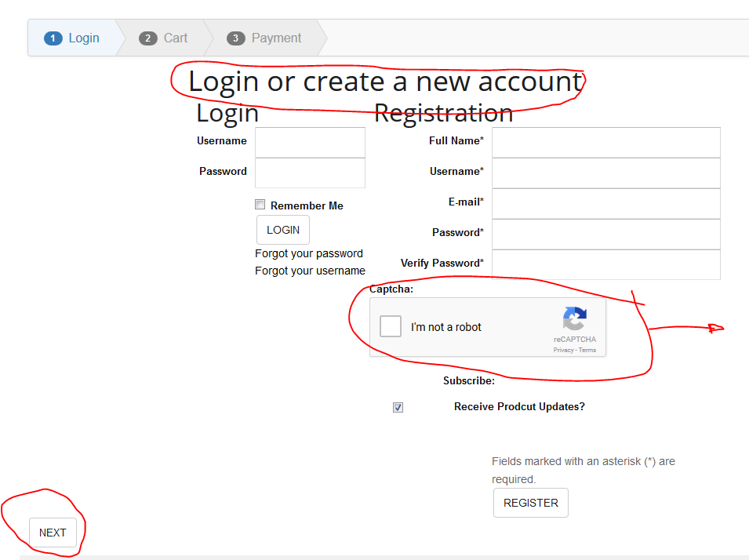Uncheck Receive Product Updates checkbox
This screenshot has width=749, height=560.
pos(398,407)
